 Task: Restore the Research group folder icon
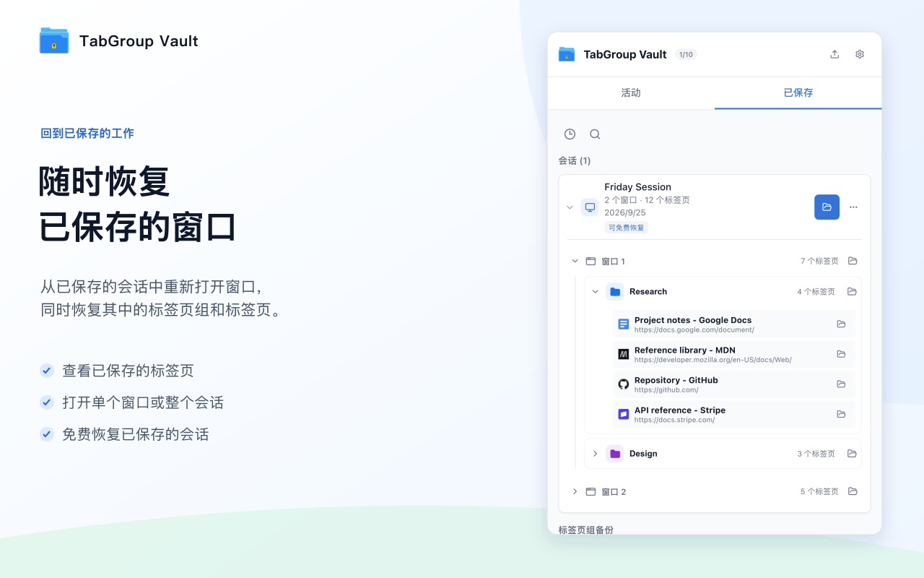pos(852,292)
